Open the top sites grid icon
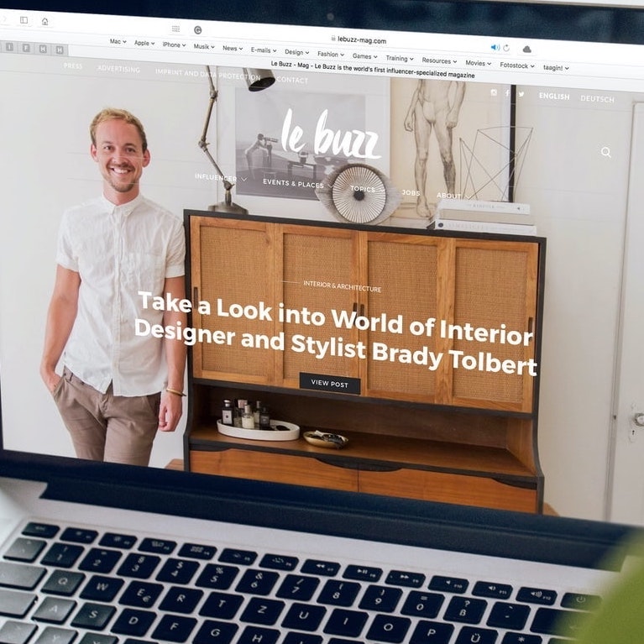 tap(175, 29)
